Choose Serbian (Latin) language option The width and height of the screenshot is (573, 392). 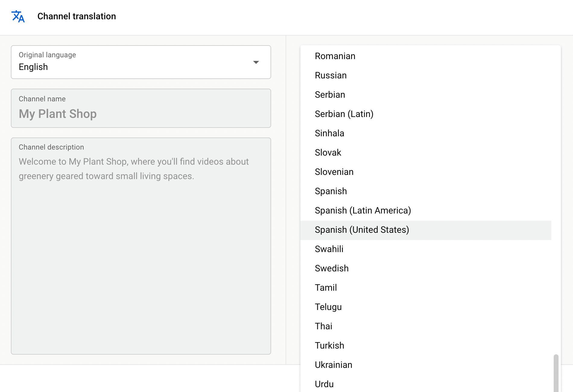[x=426, y=114]
